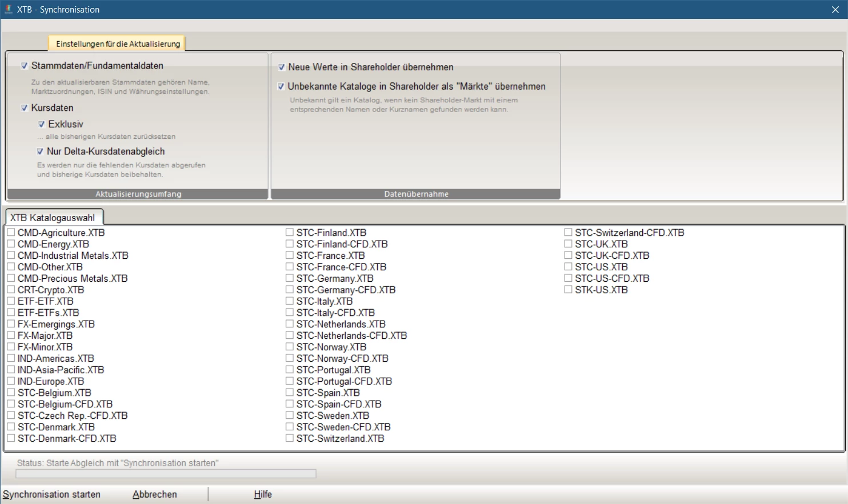Image resolution: width=848 pixels, height=504 pixels.
Task: Tick STC-Finland-CFD.XTB
Action: click(290, 244)
